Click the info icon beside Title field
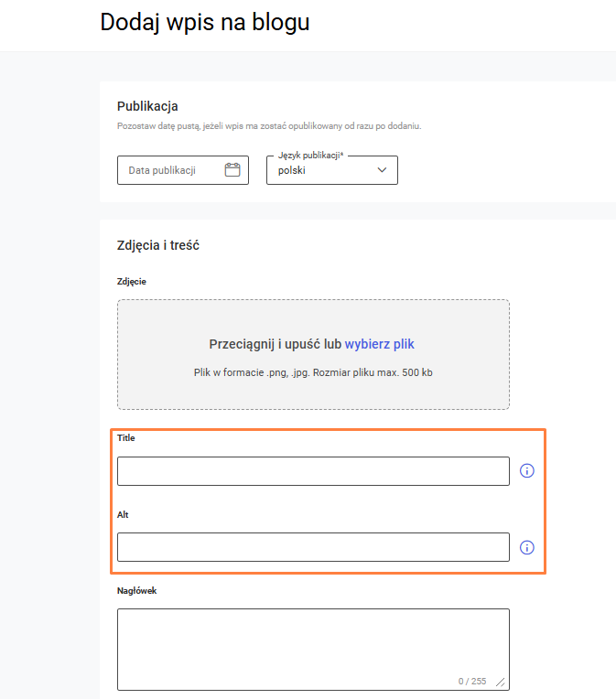Screen dimensions: 616x699 527,471
